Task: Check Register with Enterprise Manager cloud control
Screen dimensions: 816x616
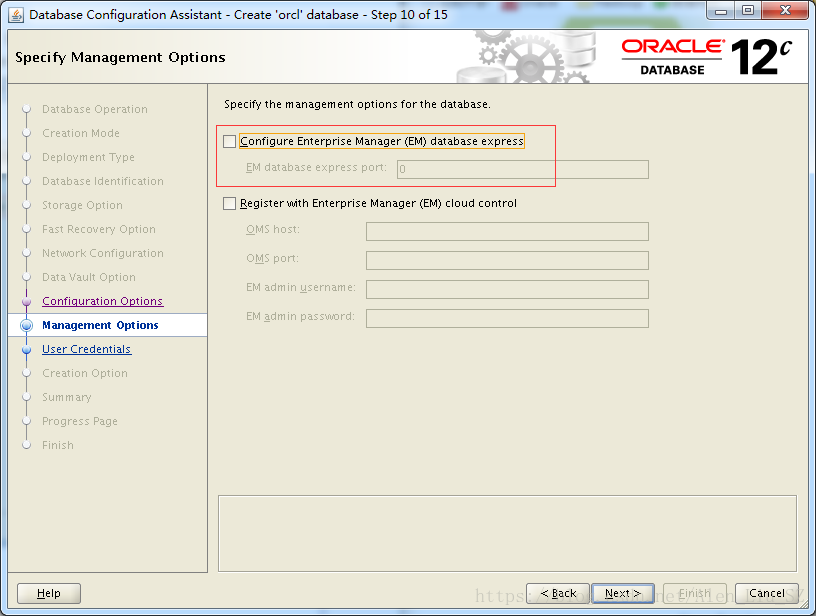Action: tap(230, 203)
